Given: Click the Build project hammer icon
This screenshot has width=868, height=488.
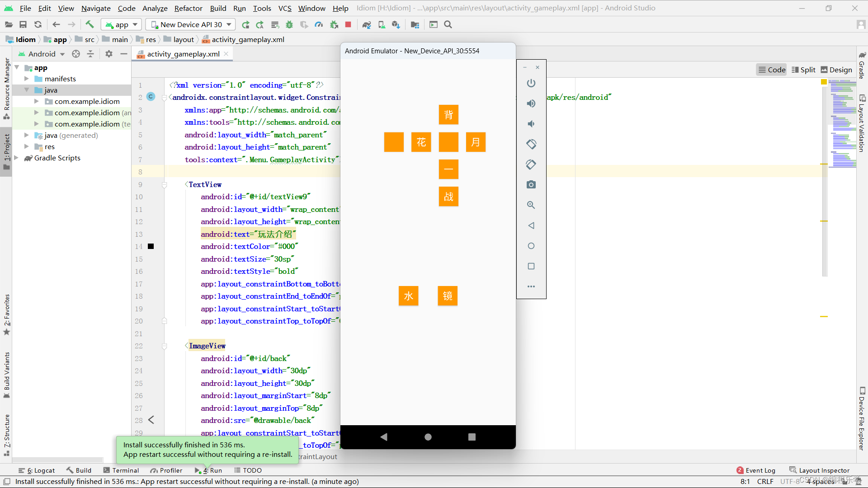Looking at the screenshot, I should tap(90, 24).
